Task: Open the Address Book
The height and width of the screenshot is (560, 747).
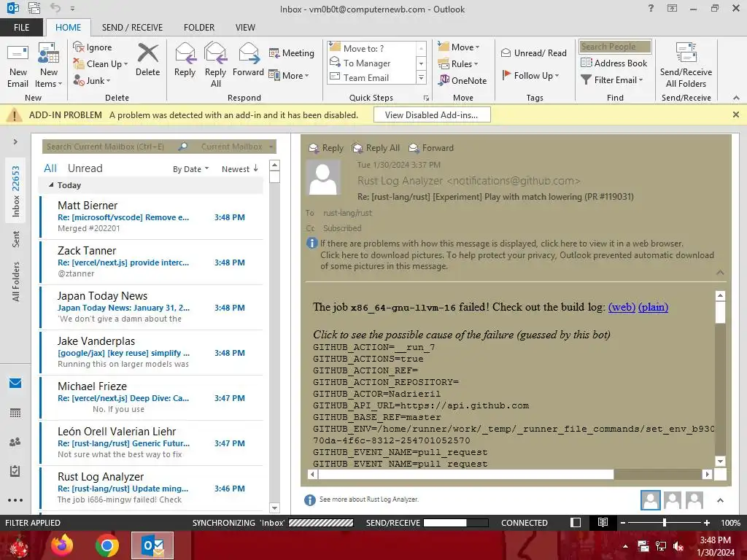Action: pyautogui.click(x=614, y=63)
